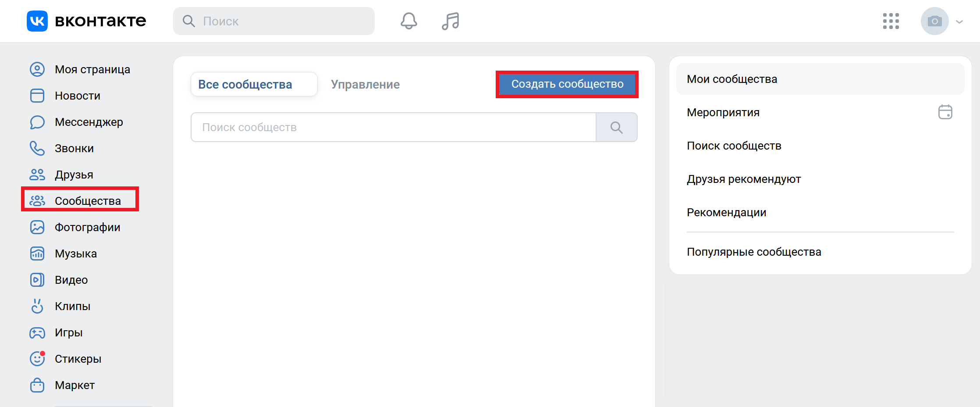Open the Популярные сообщества link
The height and width of the screenshot is (407, 980).
pos(754,252)
